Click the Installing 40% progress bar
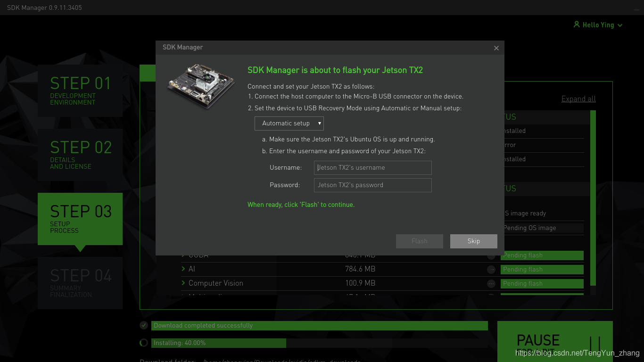644x362 pixels. click(218, 343)
